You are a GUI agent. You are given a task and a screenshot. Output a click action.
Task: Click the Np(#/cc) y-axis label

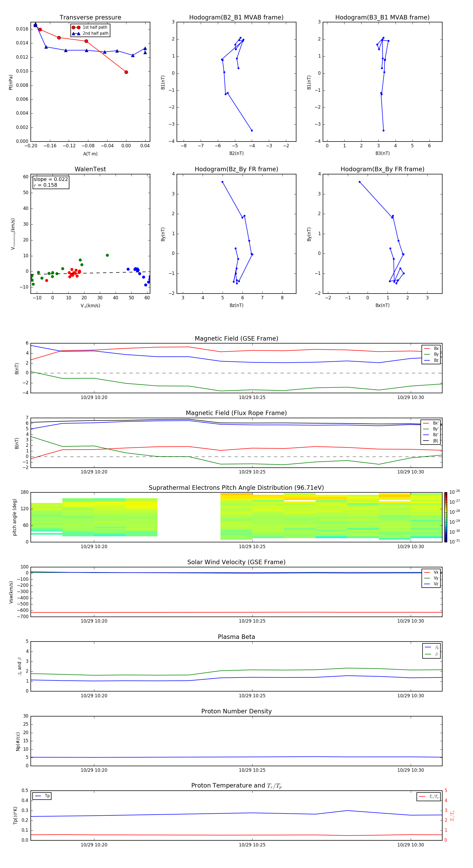coord(18,741)
